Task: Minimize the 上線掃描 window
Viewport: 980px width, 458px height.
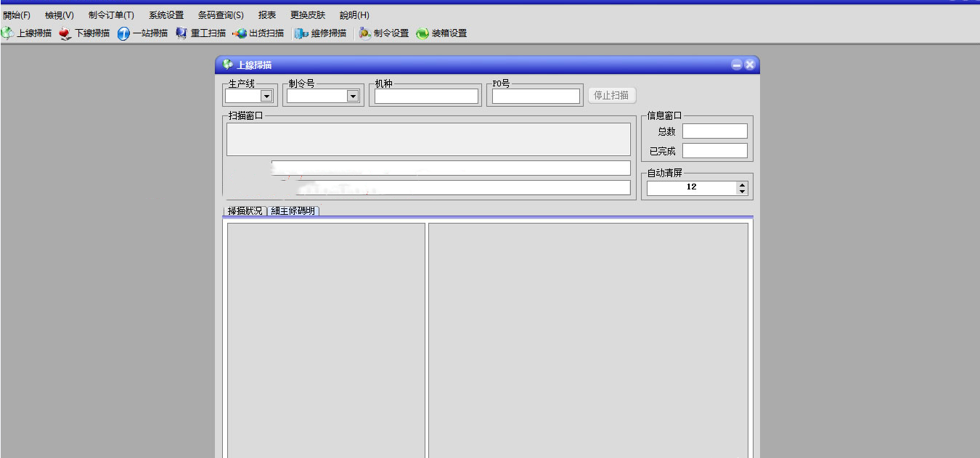Action: [x=737, y=65]
